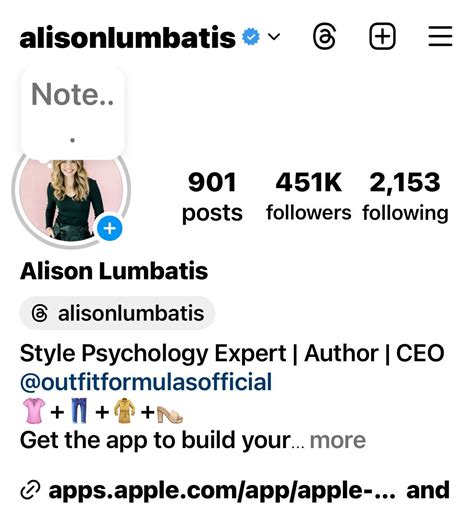Image resolution: width=474 pixels, height=524 pixels.
Task: Open the hamburger menu
Action: 440,36
